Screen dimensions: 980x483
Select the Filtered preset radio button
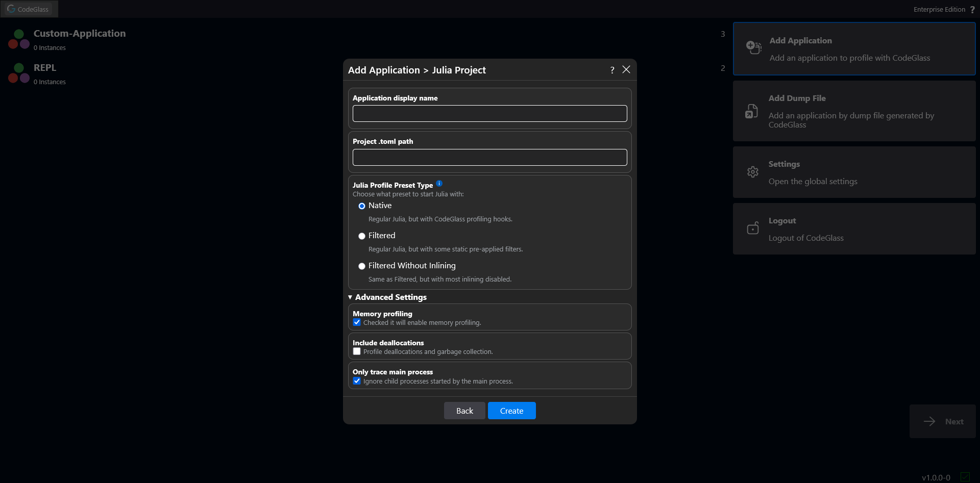(362, 236)
